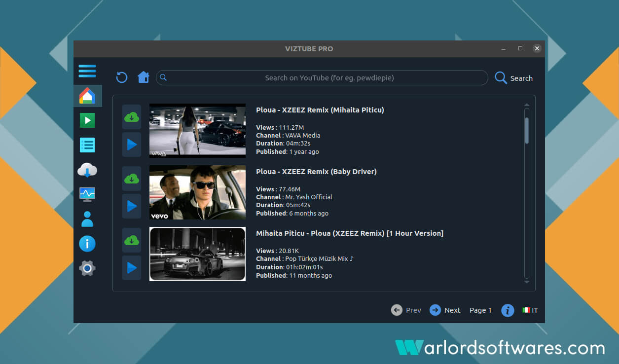Minimize the VIZTUBE PRO window

(504, 49)
